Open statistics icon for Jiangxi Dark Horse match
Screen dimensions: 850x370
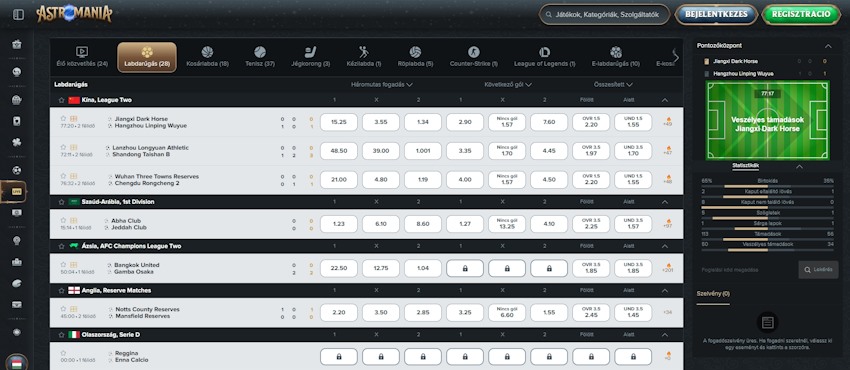coord(74,118)
